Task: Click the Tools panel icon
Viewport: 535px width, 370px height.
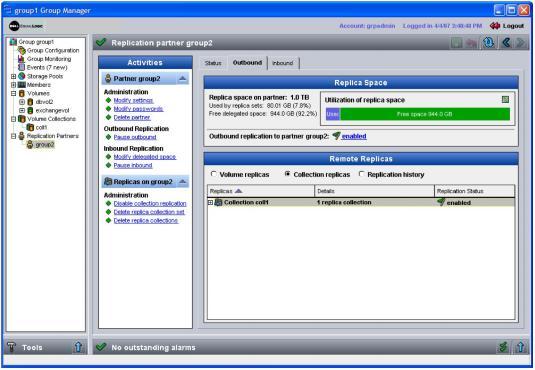Action: 12,347
